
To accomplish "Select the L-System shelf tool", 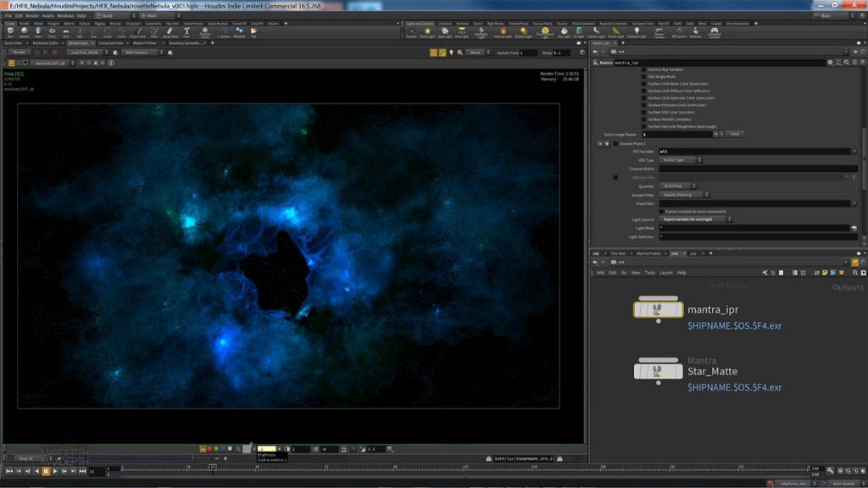I will click(224, 33).
